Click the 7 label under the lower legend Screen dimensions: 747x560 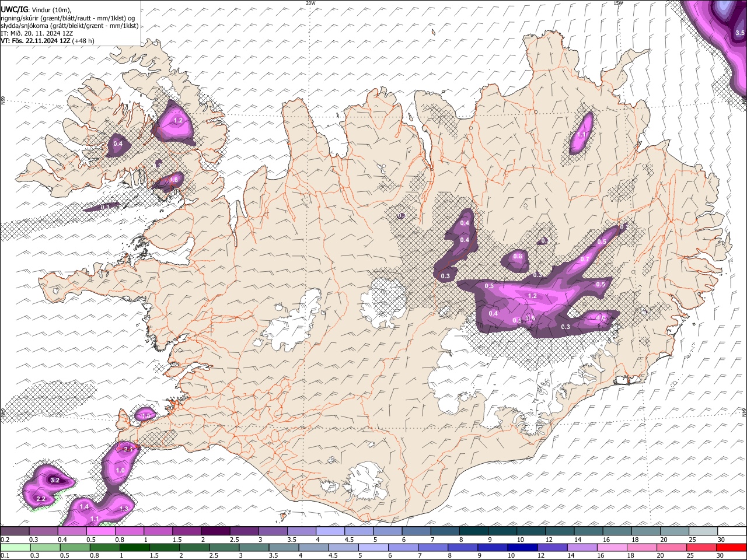pos(418,555)
